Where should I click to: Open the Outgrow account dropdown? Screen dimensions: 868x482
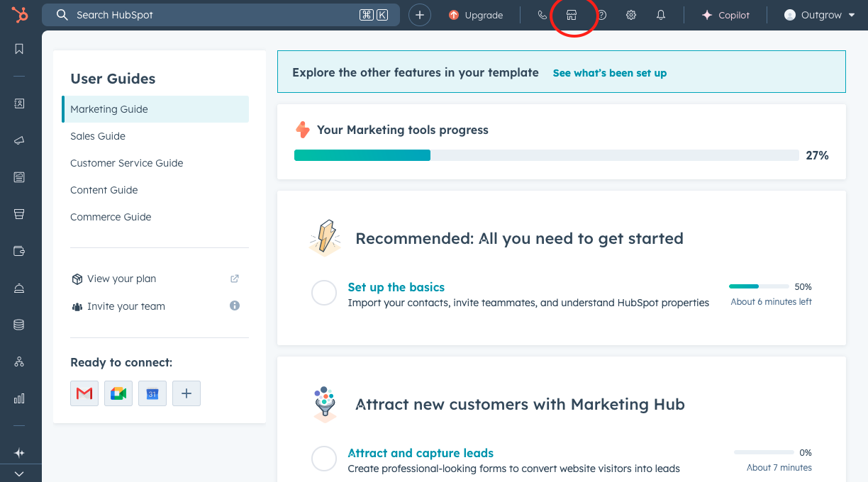(x=820, y=15)
